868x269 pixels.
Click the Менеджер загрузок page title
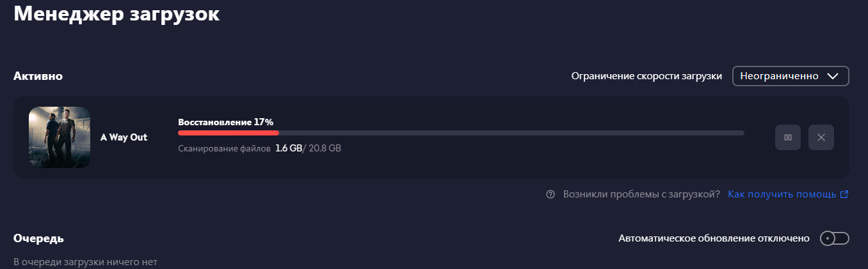coord(117,13)
